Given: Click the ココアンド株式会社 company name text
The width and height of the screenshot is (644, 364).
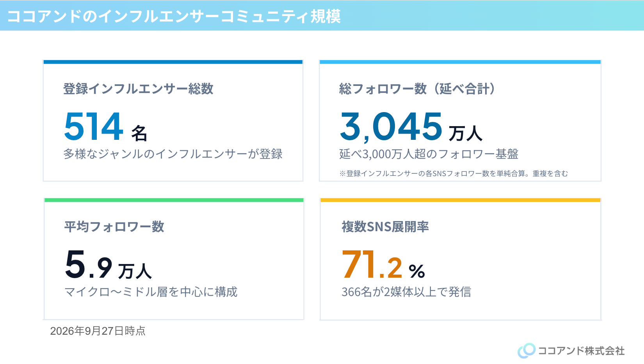Looking at the screenshot, I should pos(581,351).
